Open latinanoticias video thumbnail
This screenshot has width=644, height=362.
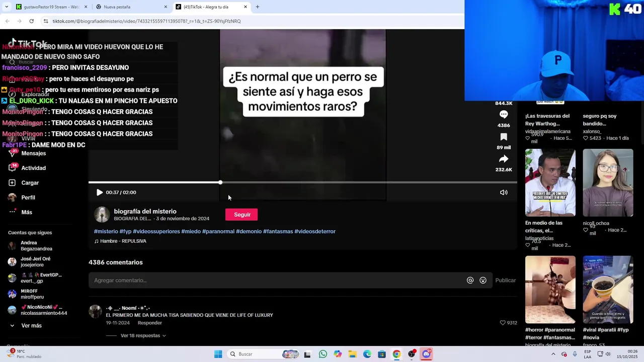[550, 183]
